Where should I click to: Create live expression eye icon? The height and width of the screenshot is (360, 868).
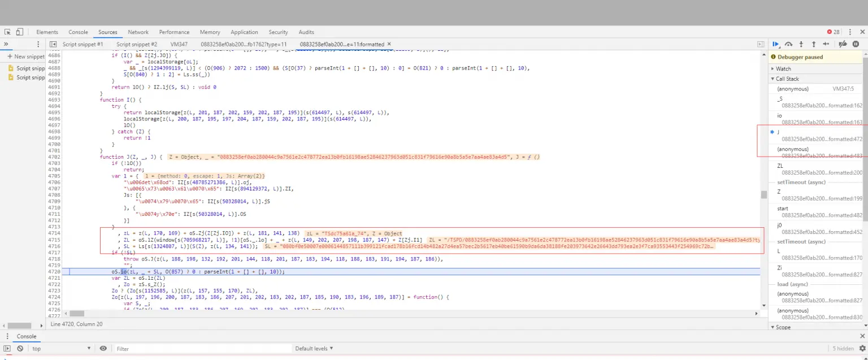(103, 349)
